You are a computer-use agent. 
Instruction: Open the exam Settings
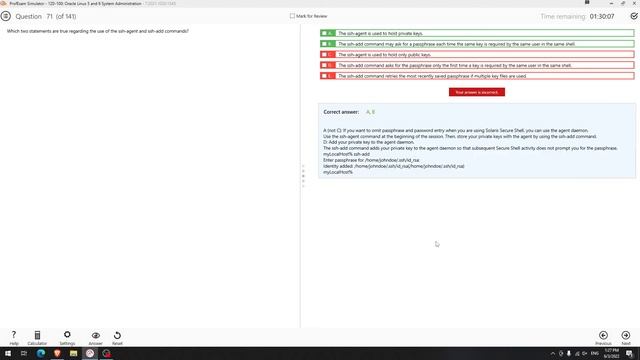click(67, 338)
